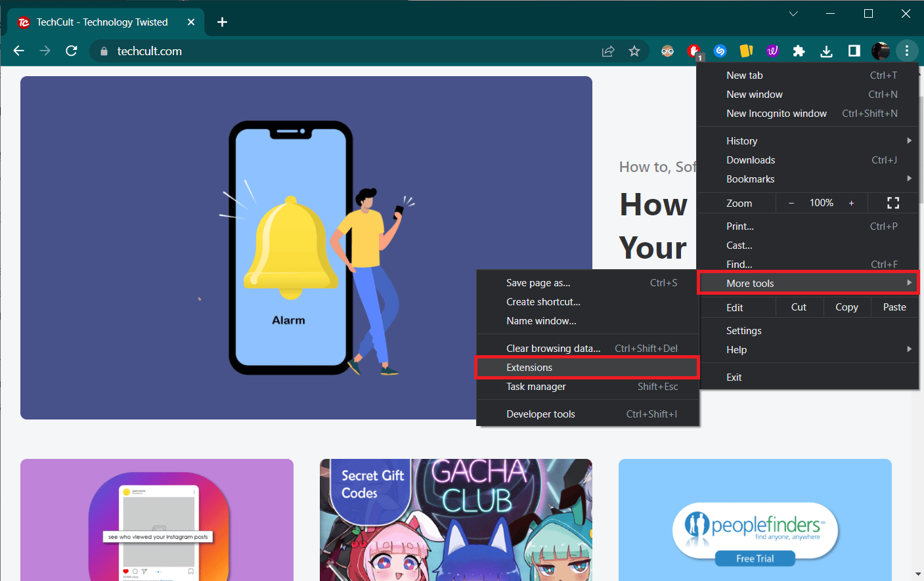Zoom in using the plus control
The image size is (924, 581).
(x=851, y=203)
